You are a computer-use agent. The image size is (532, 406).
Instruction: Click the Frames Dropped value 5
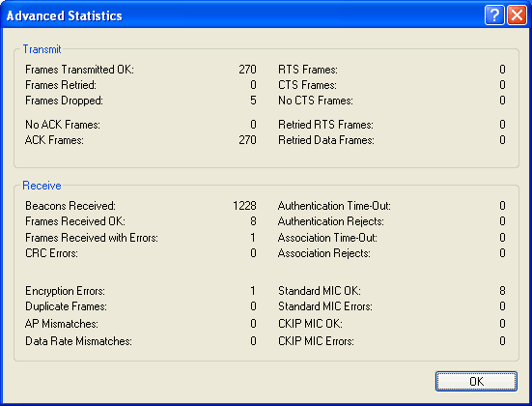pos(253,101)
